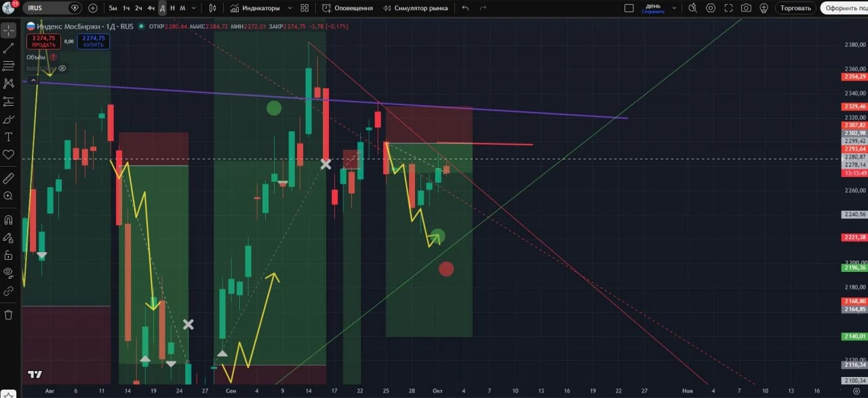Click the Сен date label on time axis

231,391
